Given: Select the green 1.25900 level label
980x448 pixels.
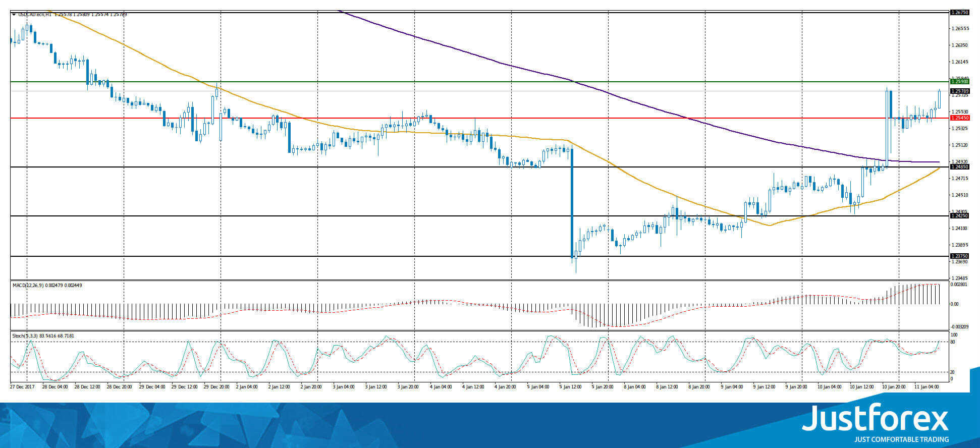Looking at the screenshot, I should 959,81.
